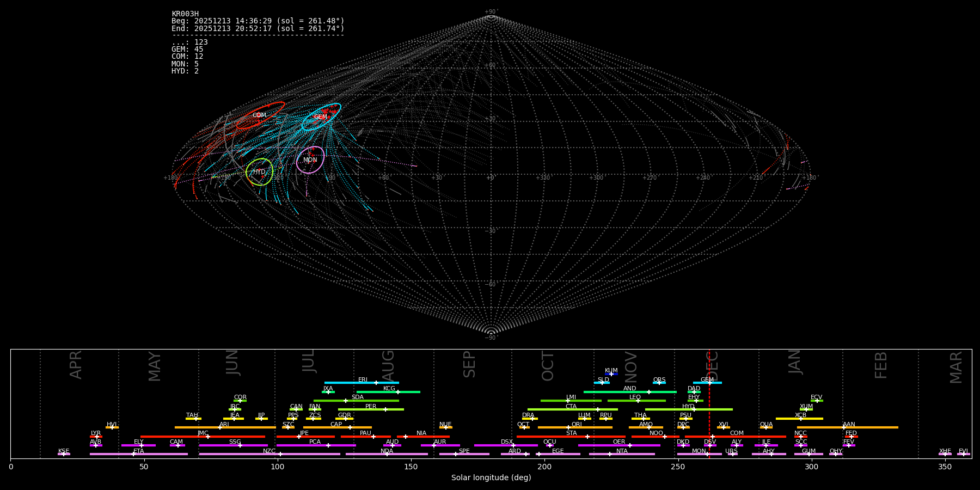Click the GEM shower bar in the timeline
Screen dimensions: 980x490
707,383
